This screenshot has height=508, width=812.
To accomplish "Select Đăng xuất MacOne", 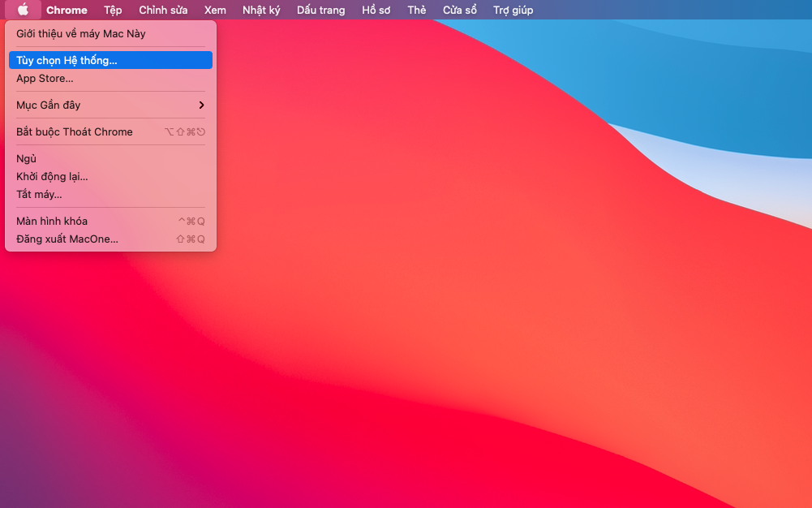I will pos(110,239).
